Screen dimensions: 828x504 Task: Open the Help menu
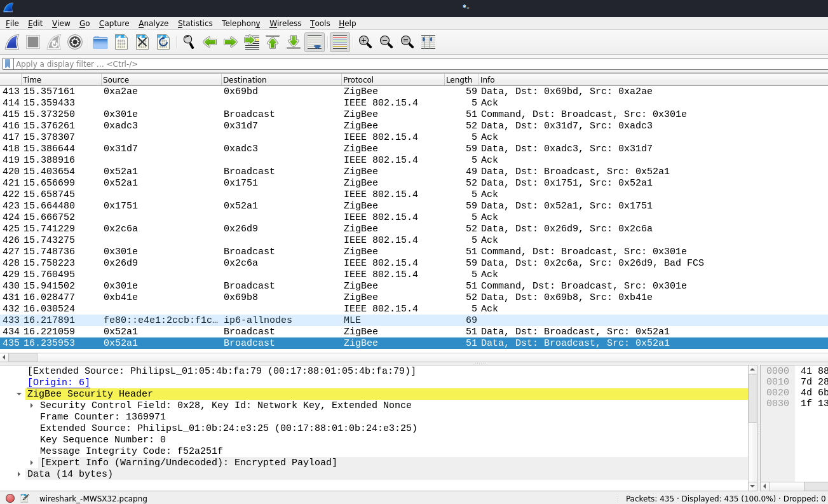[x=347, y=24]
